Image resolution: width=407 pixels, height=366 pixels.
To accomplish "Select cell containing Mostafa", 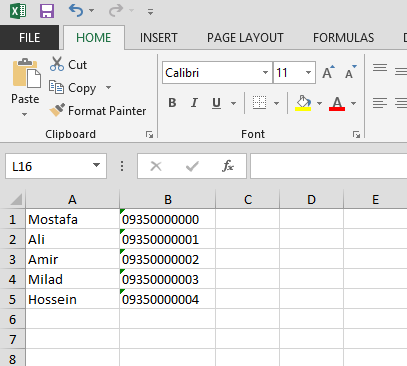I will pyautogui.click(x=72, y=219).
